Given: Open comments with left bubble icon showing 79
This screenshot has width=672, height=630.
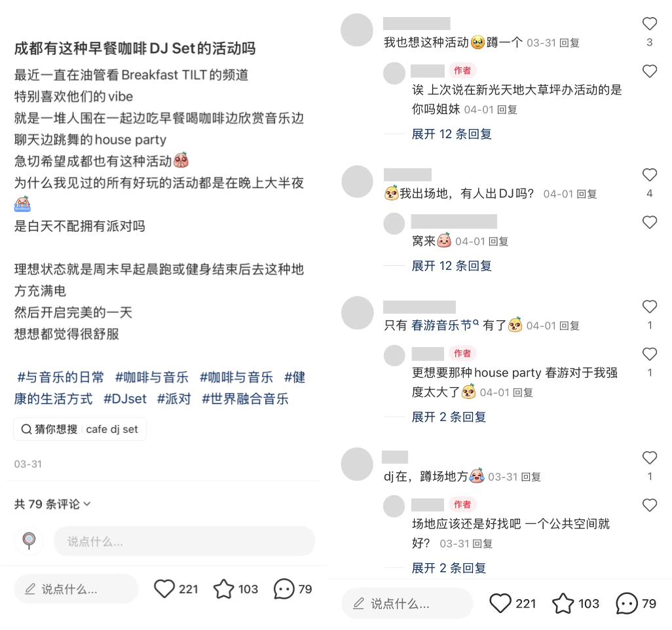Looking at the screenshot, I should coord(284,589).
